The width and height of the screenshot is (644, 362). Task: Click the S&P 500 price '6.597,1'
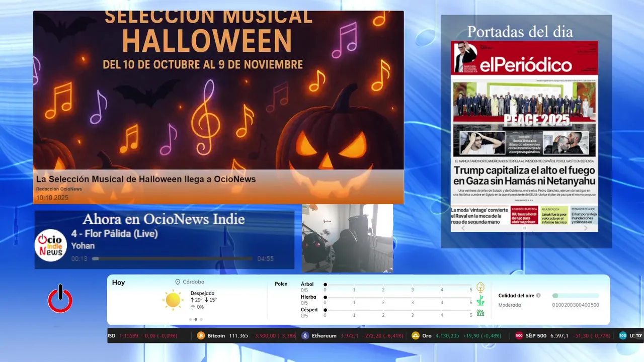click(x=559, y=336)
